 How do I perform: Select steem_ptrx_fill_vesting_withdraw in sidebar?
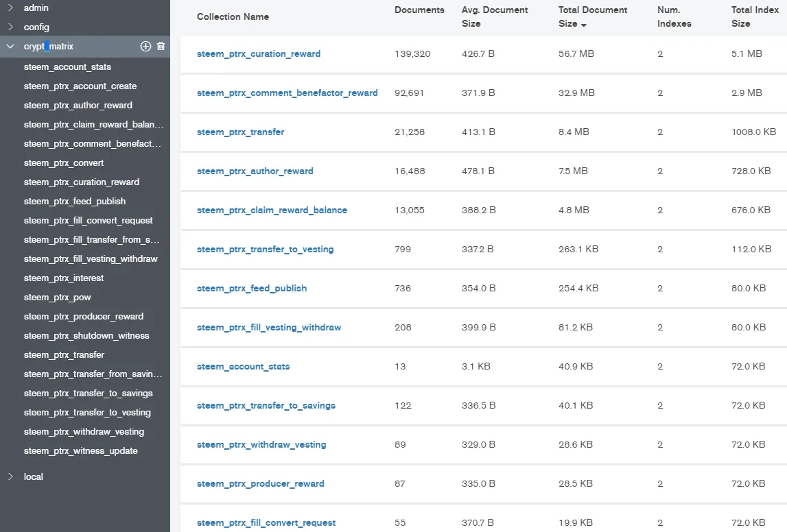coord(91,258)
